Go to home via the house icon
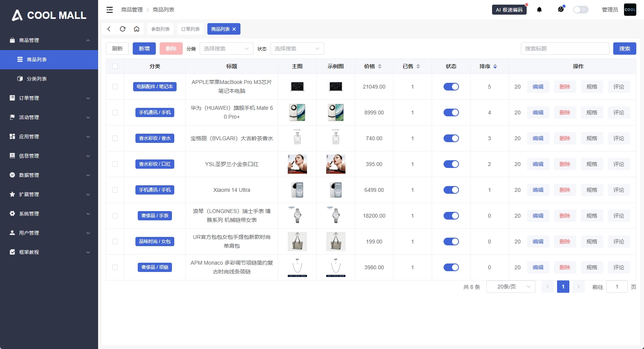The image size is (644, 349). (x=137, y=29)
